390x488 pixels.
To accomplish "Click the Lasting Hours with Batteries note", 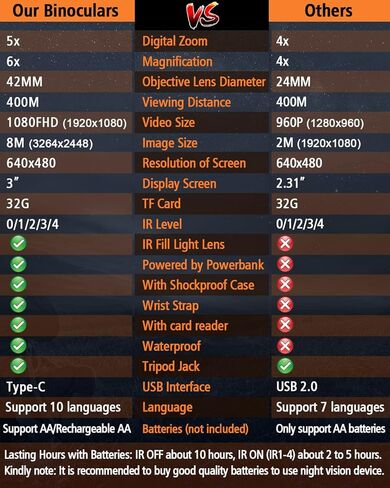I will point(193,455).
